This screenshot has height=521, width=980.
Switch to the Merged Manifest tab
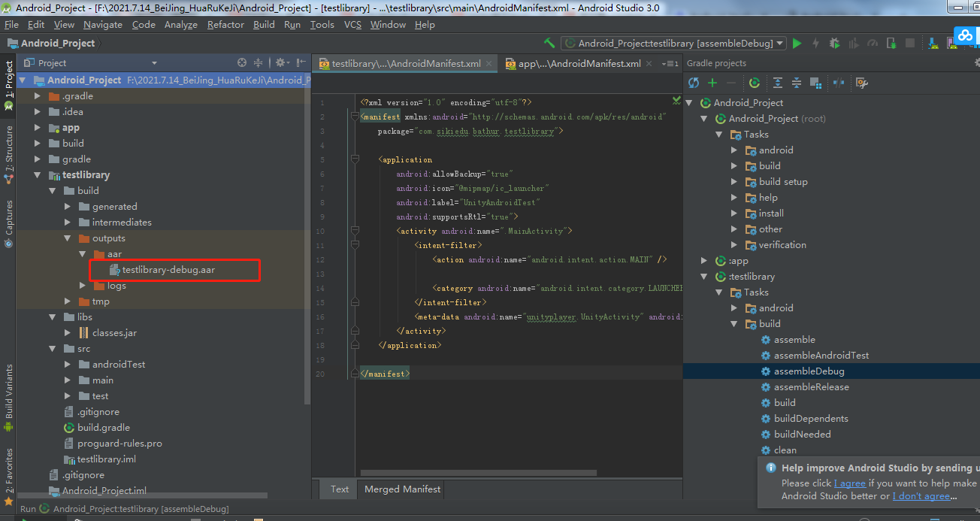coord(402,489)
